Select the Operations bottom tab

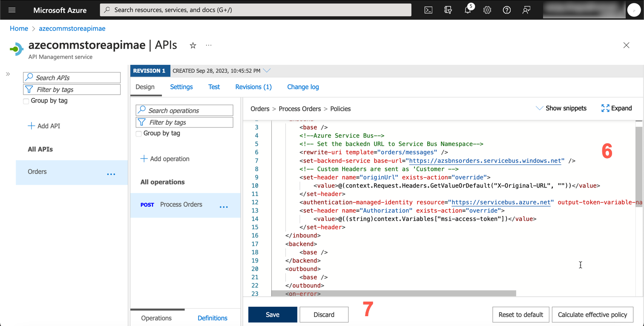tap(156, 318)
